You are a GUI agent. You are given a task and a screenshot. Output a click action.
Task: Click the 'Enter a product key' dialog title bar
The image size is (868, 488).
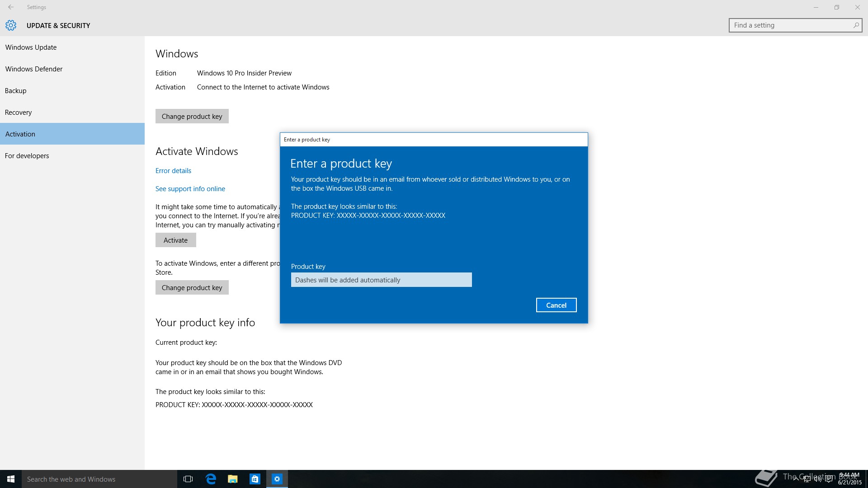[434, 140]
